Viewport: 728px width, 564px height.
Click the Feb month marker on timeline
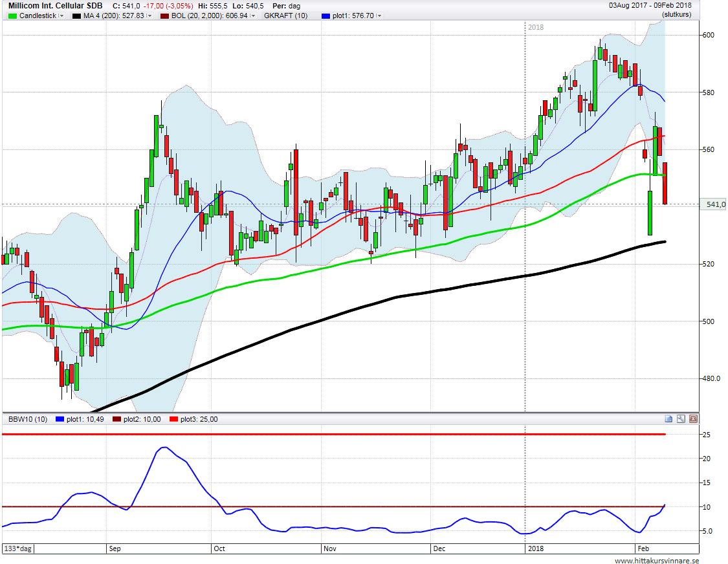click(x=643, y=548)
